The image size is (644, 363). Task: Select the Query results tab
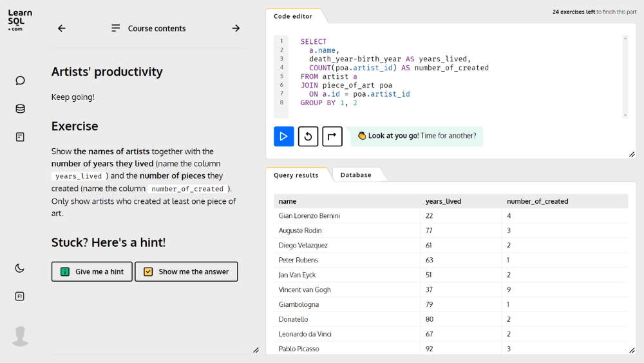pyautogui.click(x=296, y=175)
